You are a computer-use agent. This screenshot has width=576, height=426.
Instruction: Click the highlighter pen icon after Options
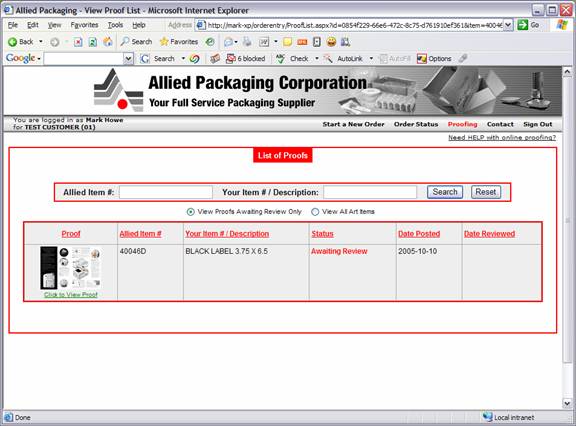[463, 58]
